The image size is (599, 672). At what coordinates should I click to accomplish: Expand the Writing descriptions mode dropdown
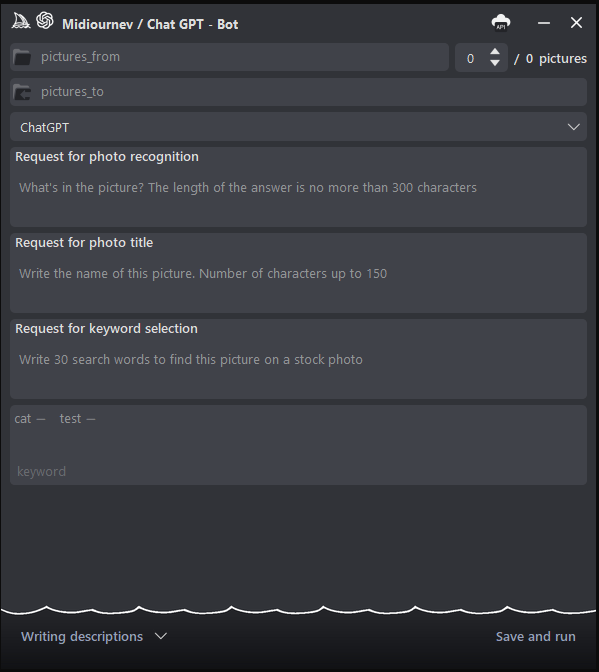point(94,636)
